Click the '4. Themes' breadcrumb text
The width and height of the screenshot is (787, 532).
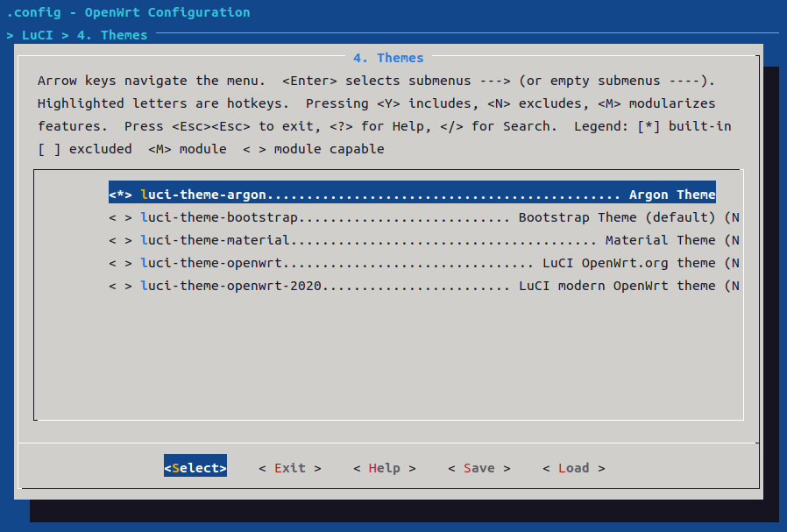pyautogui.click(x=112, y=35)
